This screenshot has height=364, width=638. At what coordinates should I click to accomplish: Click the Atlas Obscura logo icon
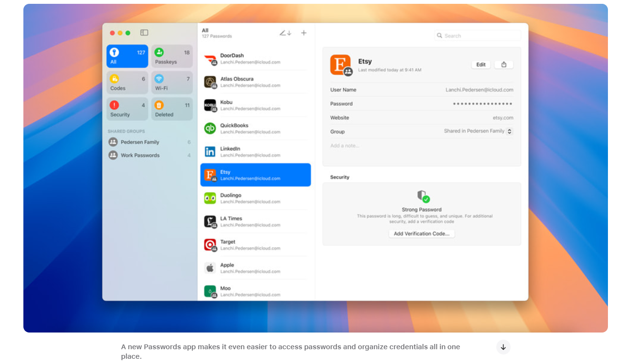point(210,82)
